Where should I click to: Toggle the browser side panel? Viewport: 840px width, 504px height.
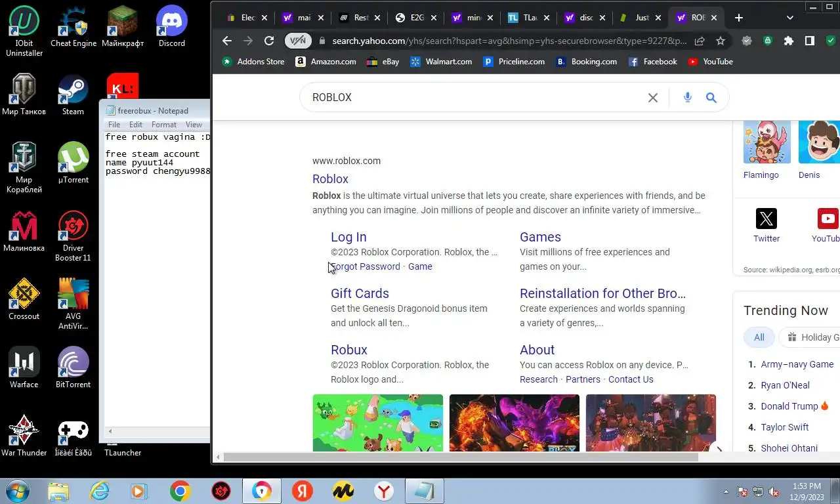[x=810, y=41]
